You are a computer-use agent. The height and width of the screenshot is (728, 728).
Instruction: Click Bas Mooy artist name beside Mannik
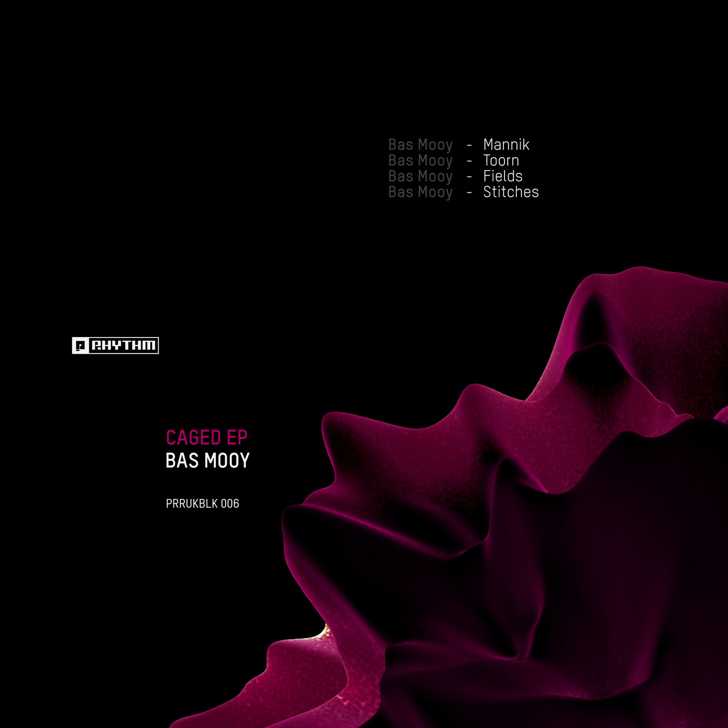point(420,145)
